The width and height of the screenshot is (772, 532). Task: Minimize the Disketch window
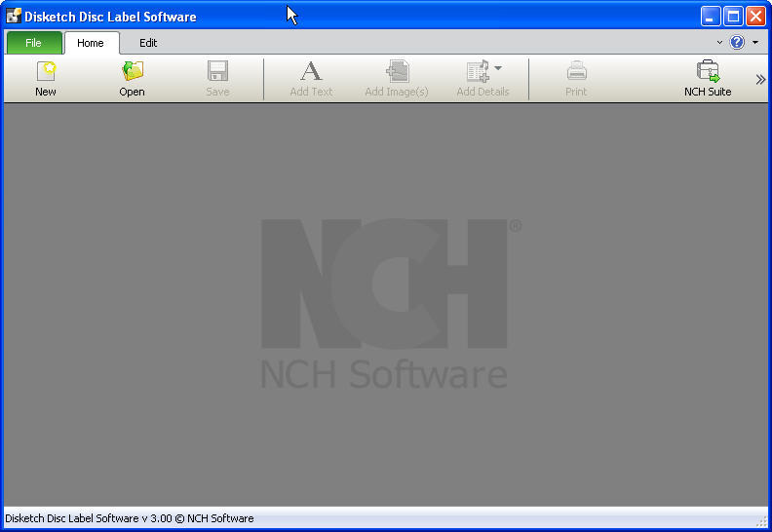[x=710, y=17]
